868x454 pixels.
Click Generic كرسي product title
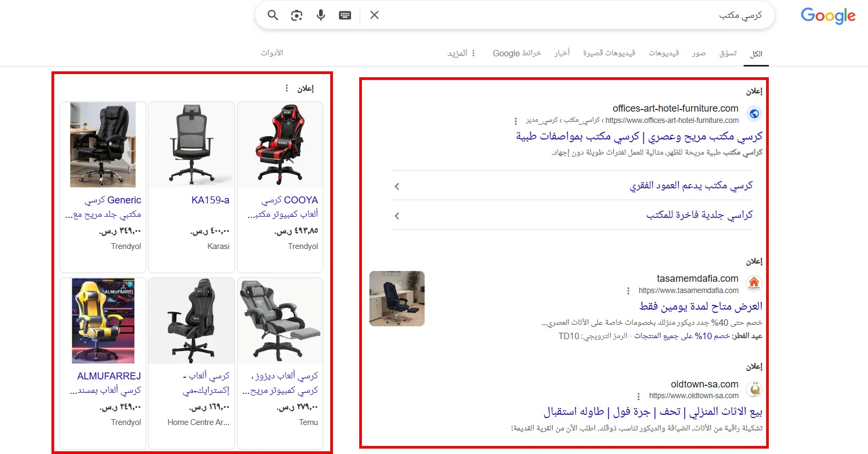(x=103, y=207)
